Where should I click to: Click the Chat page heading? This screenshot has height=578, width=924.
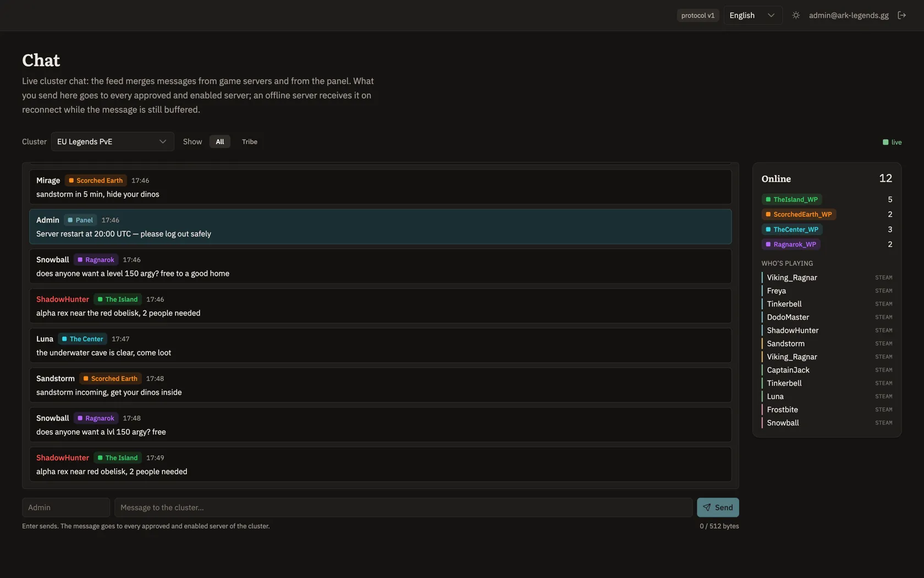tap(41, 60)
